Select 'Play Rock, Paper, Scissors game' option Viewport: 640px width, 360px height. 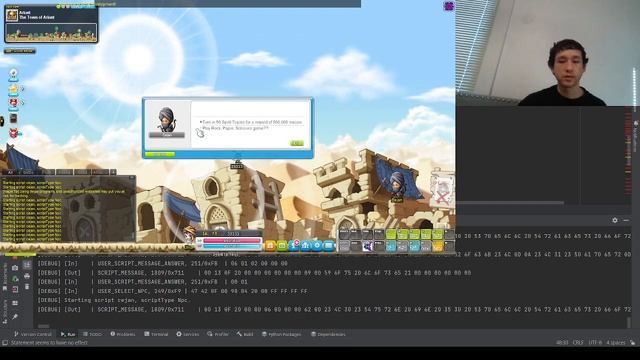coord(236,128)
